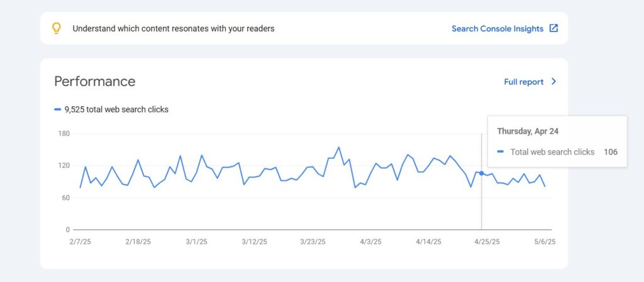
Task: Click the 4/14/25 date label on the x-axis
Action: [x=429, y=242]
